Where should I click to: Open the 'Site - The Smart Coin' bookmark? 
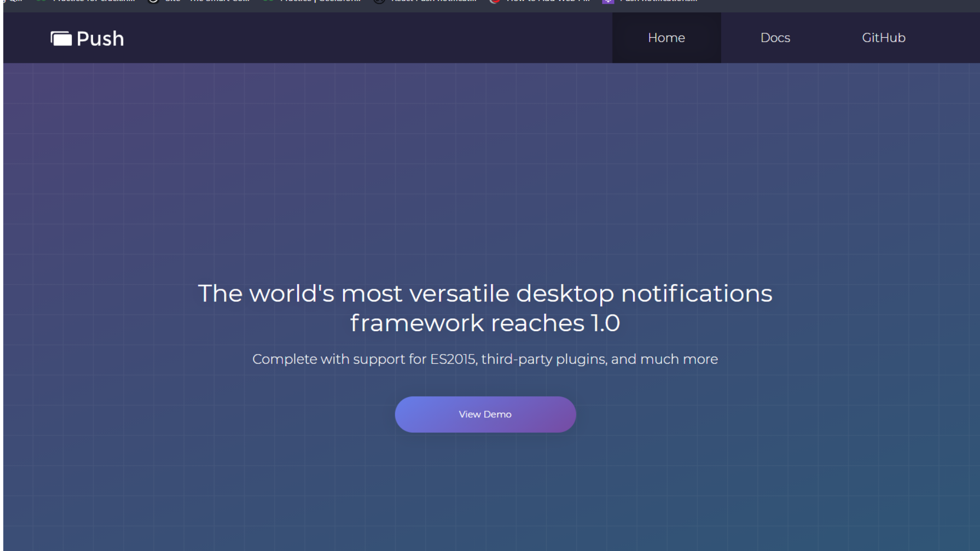(x=207, y=1)
